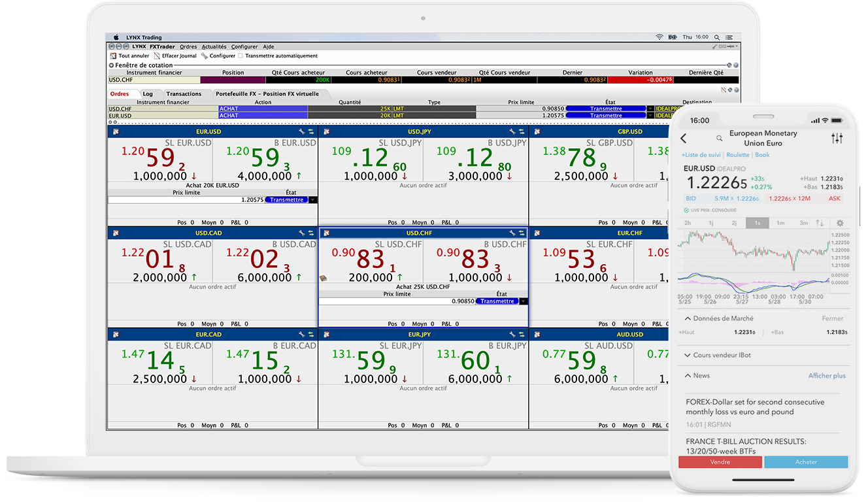Click the wrench icon on USD.JPY cell
This screenshot has height=502, width=868.
(512, 131)
